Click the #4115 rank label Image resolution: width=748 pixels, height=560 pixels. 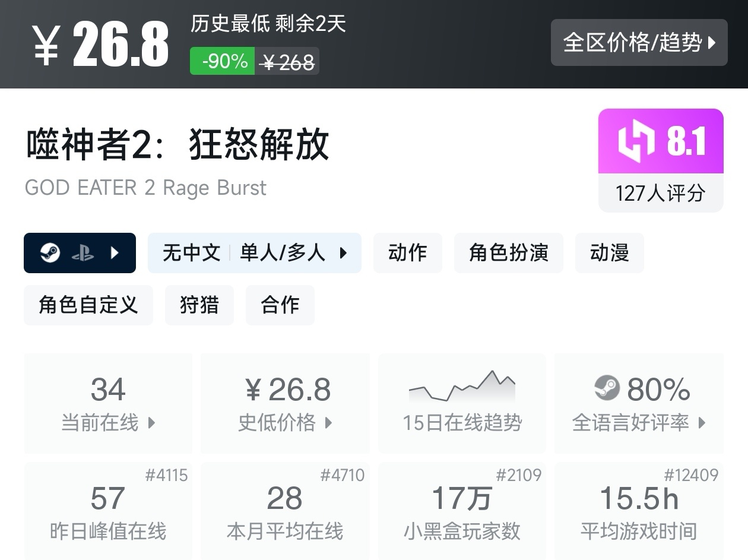tap(166, 475)
